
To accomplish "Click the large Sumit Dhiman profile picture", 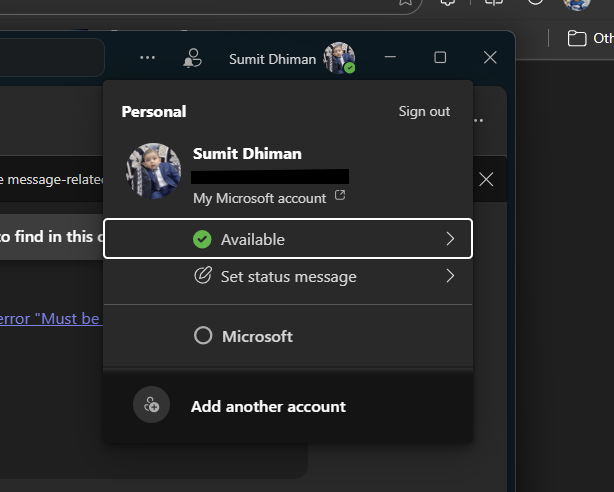I will coord(154,171).
